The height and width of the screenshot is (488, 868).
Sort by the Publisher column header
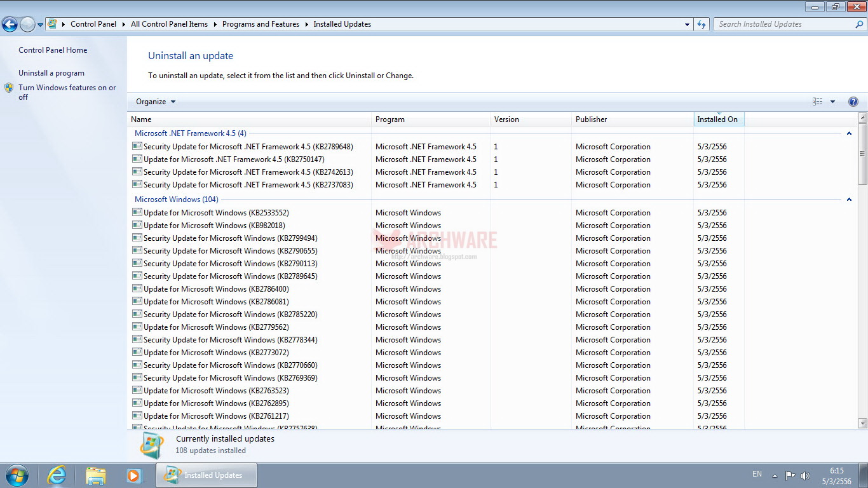click(632, 119)
